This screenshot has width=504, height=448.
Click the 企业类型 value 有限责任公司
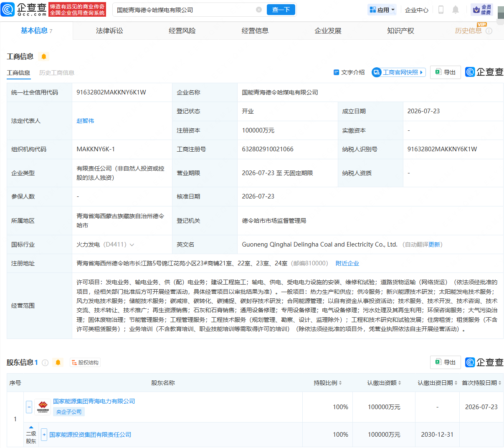click(x=120, y=173)
